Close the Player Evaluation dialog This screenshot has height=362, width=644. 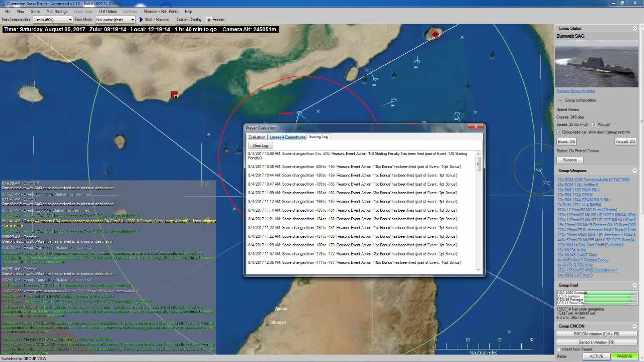475,127
